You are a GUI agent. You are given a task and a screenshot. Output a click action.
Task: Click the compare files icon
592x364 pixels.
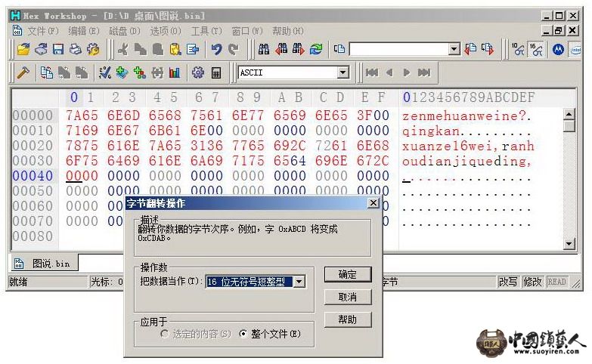pyautogui.click(x=47, y=72)
